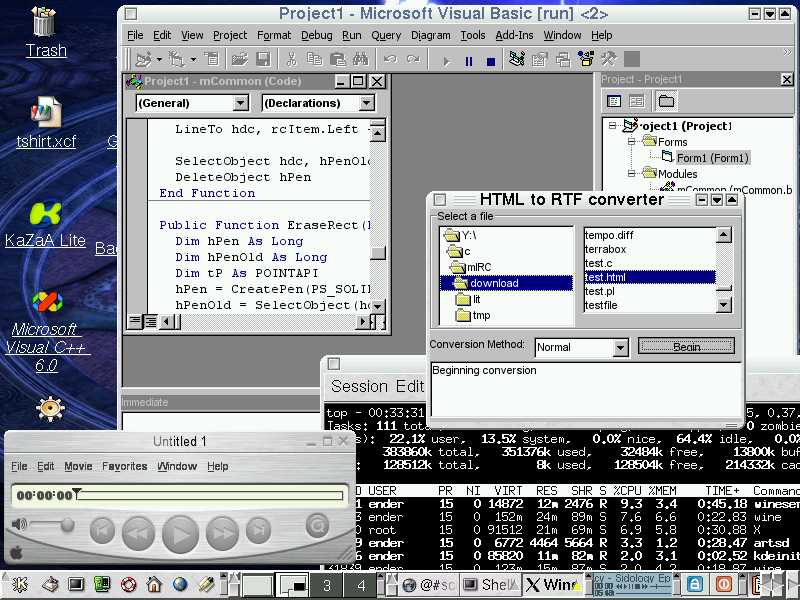Click the QuickTime volume slider knob
800x600 pixels.
click(67, 524)
